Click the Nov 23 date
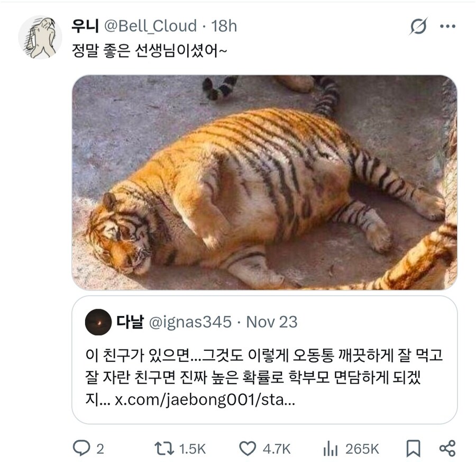The height and width of the screenshot is (462, 476). click(272, 322)
